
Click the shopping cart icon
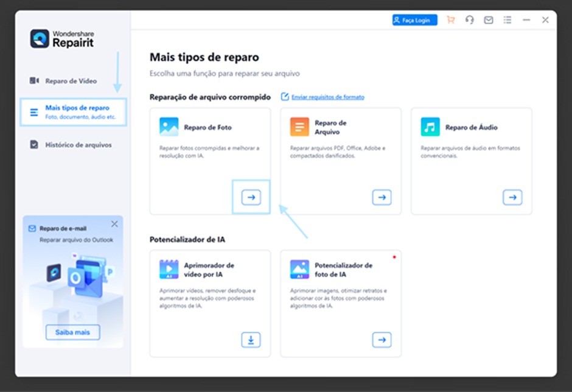coord(450,20)
